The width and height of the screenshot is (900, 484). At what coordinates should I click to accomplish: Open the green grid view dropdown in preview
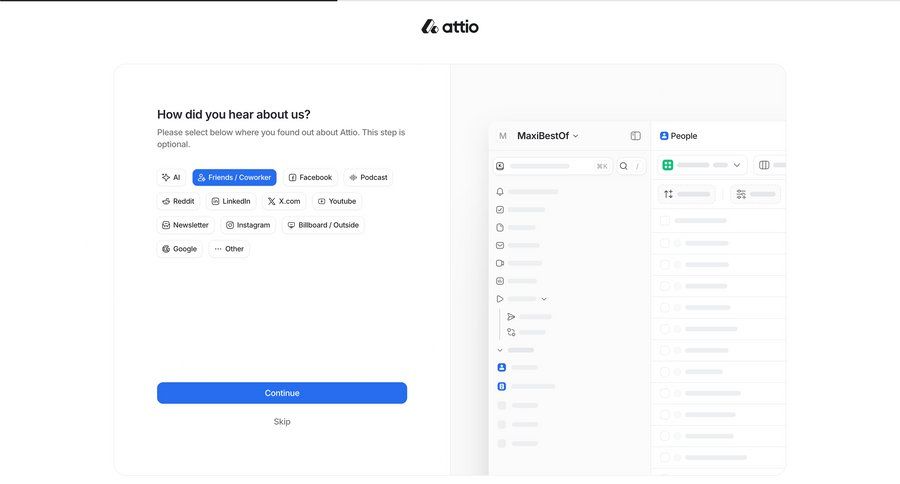[x=703, y=165]
